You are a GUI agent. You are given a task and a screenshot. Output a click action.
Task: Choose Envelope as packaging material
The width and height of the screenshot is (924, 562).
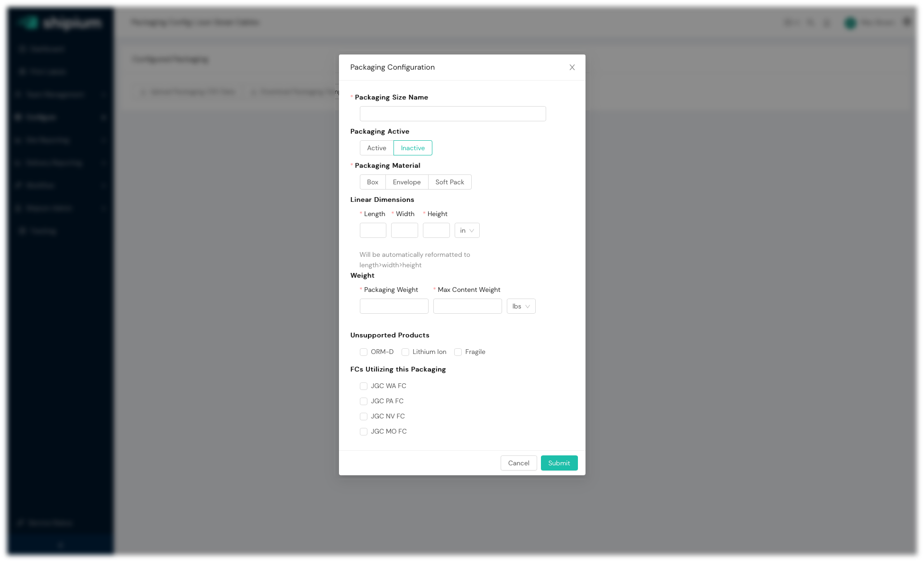(406, 182)
